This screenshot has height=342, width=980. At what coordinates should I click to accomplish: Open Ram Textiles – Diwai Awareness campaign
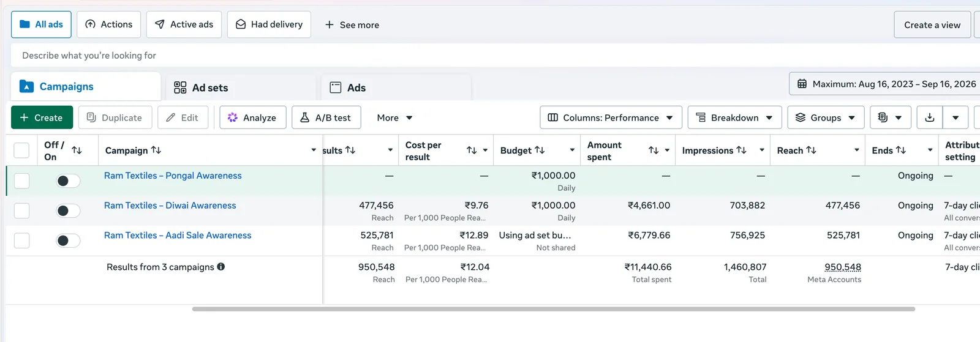(170, 206)
